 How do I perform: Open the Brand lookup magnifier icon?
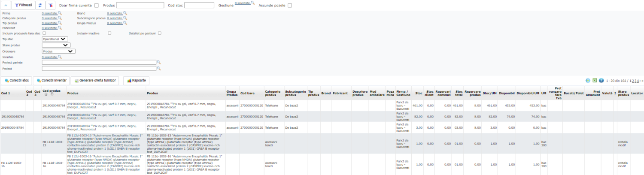[125, 13]
